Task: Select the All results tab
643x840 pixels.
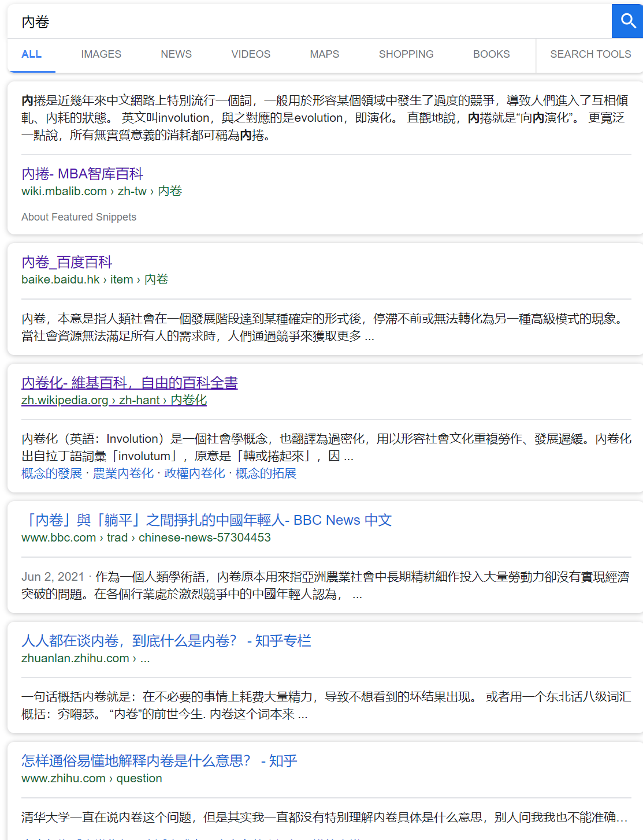Action: tap(31, 54)
